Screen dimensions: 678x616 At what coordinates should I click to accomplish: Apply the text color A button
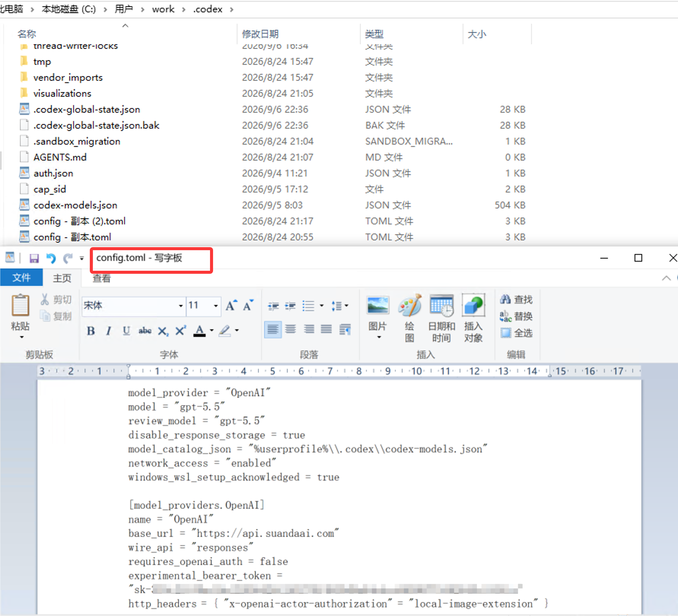click(199, 330)
